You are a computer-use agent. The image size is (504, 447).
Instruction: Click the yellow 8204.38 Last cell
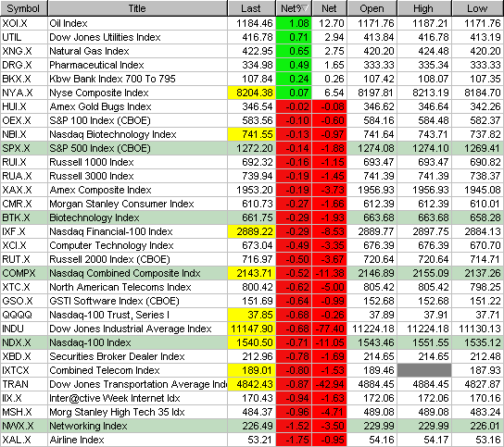coord(251,93)
